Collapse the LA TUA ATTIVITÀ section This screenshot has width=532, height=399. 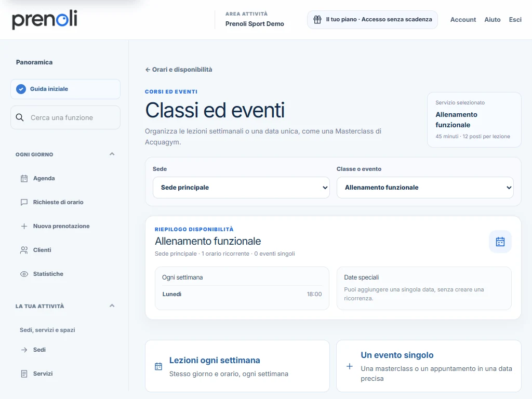(x=112, y=305)
